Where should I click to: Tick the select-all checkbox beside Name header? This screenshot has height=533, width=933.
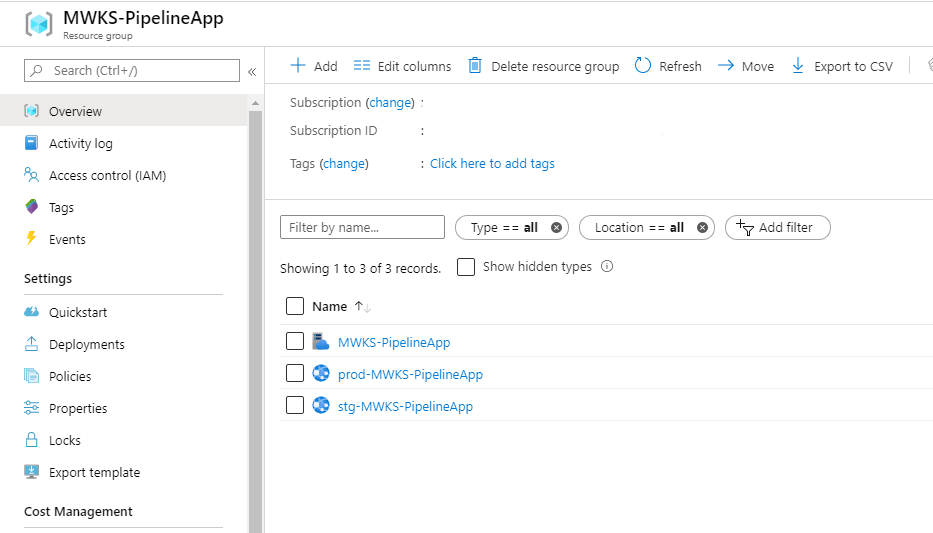tap(295, 306)
